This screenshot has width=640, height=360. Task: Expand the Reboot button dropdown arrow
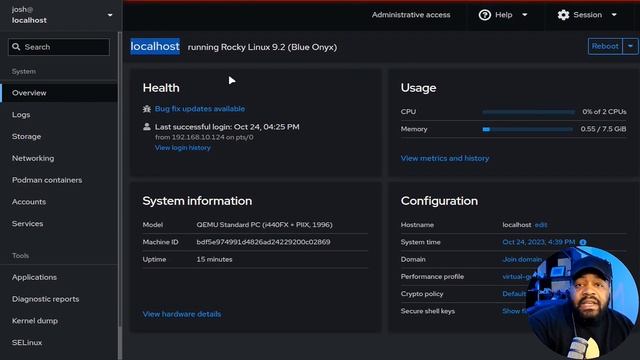pos(630,46)
